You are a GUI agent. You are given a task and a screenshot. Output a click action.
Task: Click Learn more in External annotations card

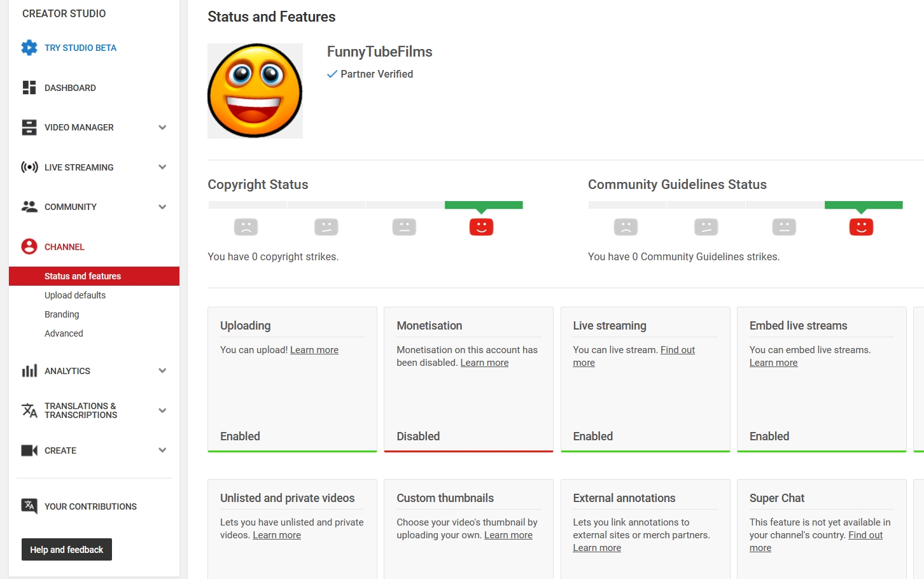tap(597, 548)
